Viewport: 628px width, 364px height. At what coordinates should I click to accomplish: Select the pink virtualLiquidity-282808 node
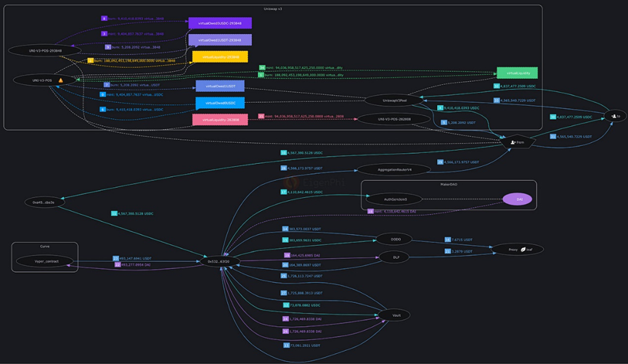(x=220, y=120)
